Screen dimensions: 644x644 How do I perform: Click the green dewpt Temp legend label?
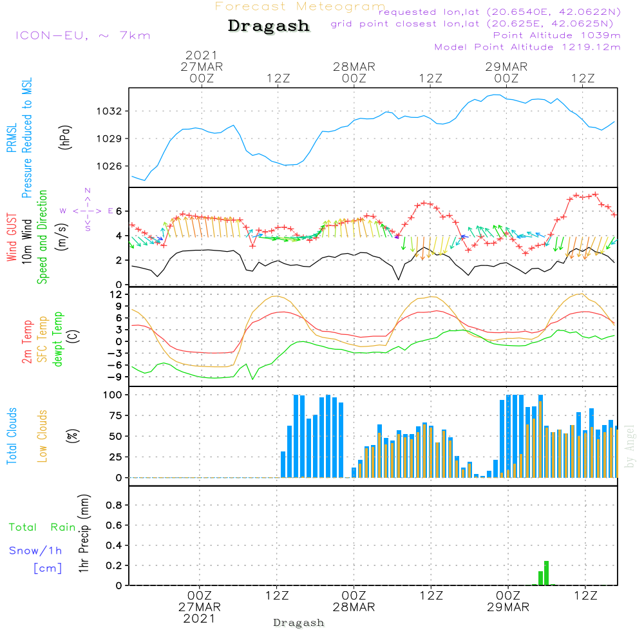pyautogui.click(x=58, y=339)
